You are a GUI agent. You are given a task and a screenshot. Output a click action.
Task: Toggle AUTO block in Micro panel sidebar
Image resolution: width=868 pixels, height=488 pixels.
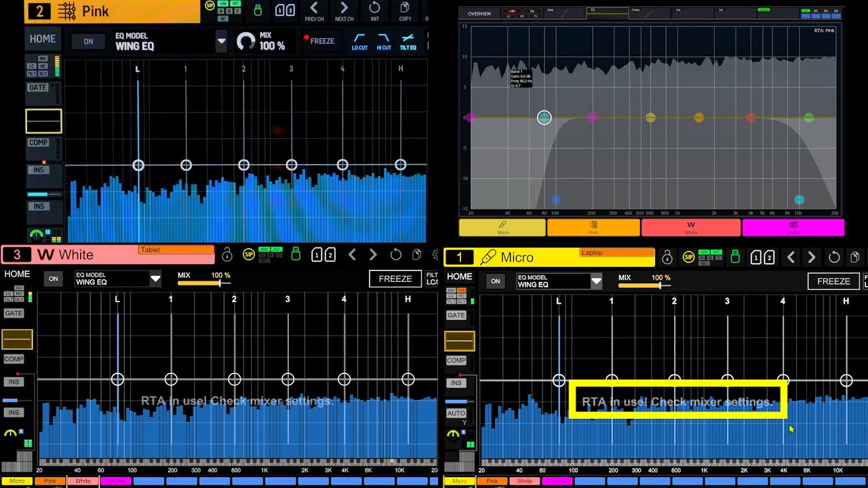[x=456, y=413]
